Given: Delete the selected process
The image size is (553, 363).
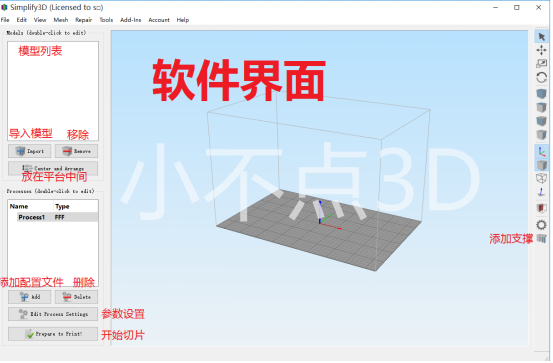Looking at the screenshot, I should [77, 298].
